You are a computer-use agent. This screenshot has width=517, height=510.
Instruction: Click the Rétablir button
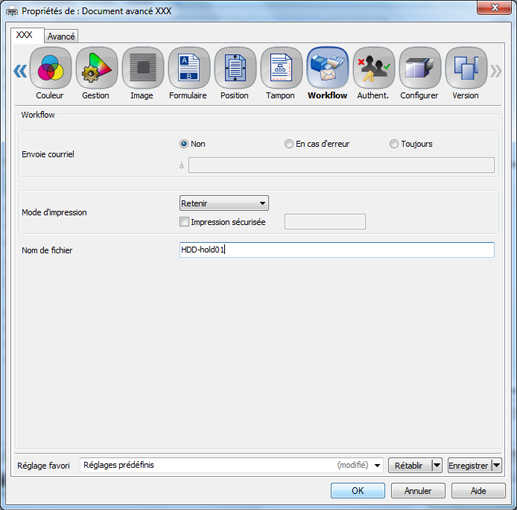[410, 465]
